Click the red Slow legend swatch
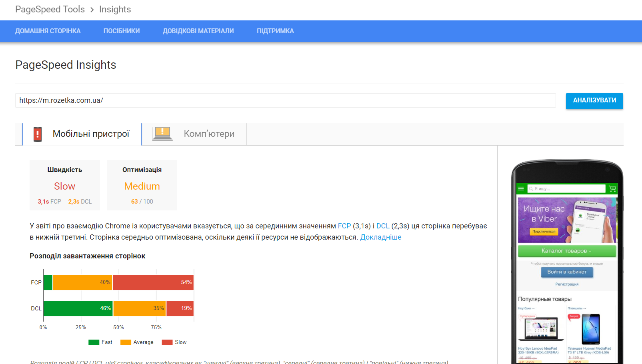The image size is (642, 364). [167, 342]
